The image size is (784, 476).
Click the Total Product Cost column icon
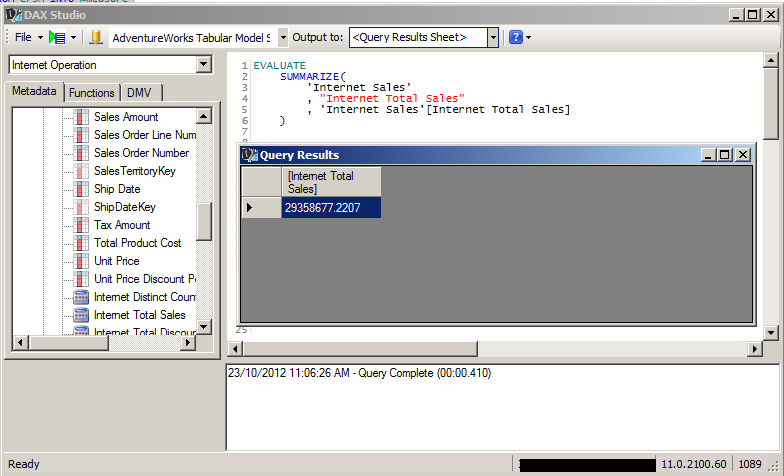tap(81, 243)
